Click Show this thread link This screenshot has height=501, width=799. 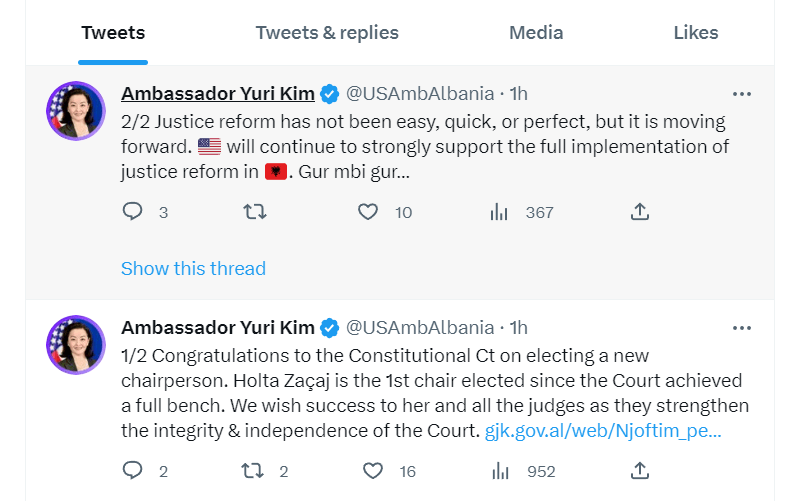point(193,268)
